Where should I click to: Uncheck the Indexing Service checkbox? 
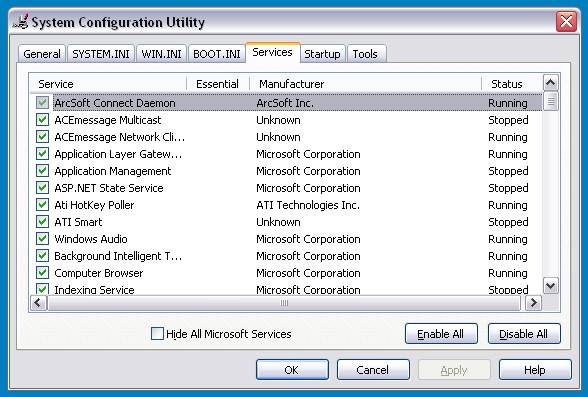point(42,289)
